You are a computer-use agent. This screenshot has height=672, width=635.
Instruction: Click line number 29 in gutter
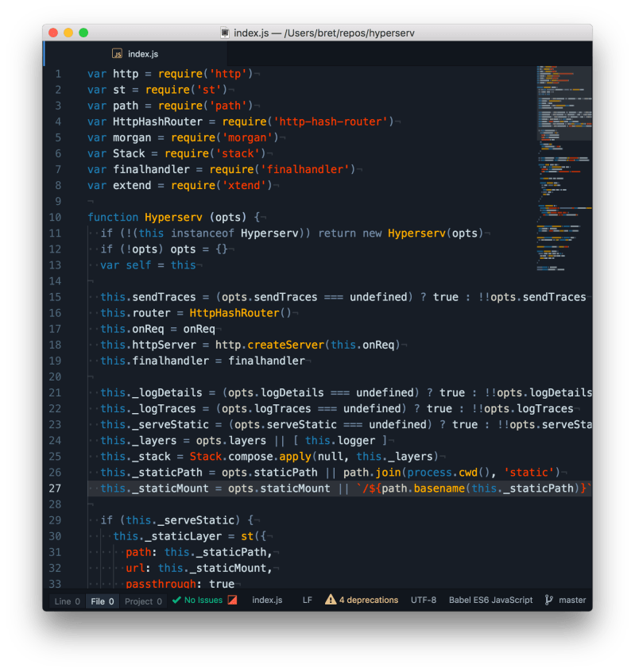click(55, 520)
